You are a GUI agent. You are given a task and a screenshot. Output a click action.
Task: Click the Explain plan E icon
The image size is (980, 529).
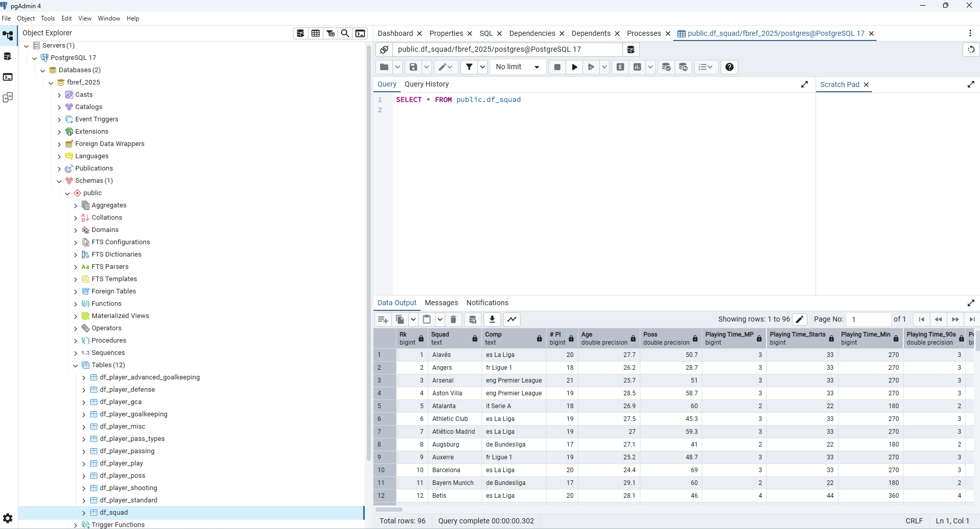(x=620, y=67)
